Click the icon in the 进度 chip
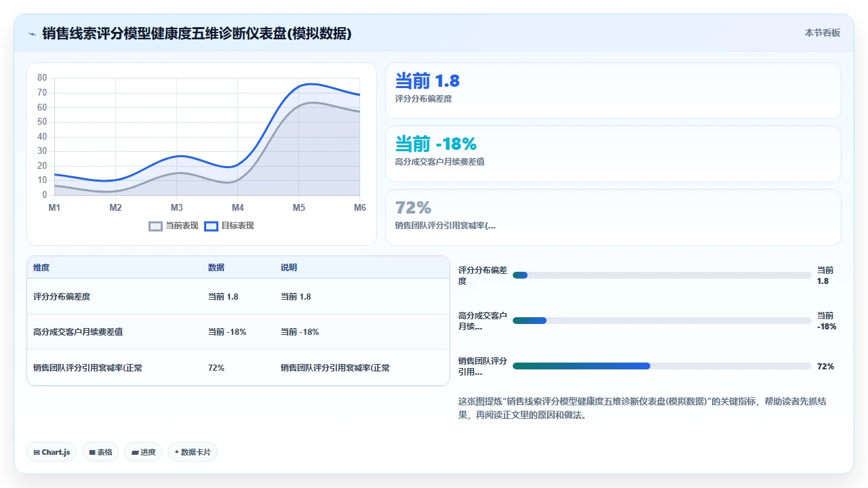Image resolution: width=868 pixels, height=488 pixels. 135,452
